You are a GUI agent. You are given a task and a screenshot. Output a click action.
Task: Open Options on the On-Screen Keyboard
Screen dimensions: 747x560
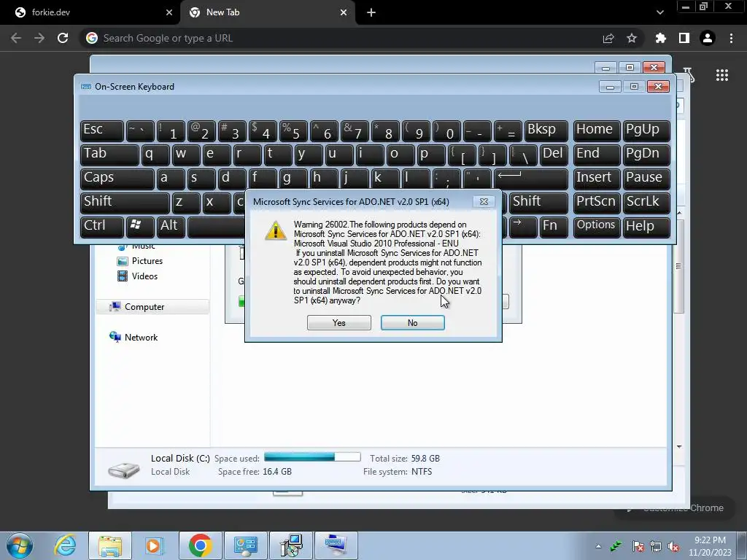pyautogui.click(x=597, y=226)
